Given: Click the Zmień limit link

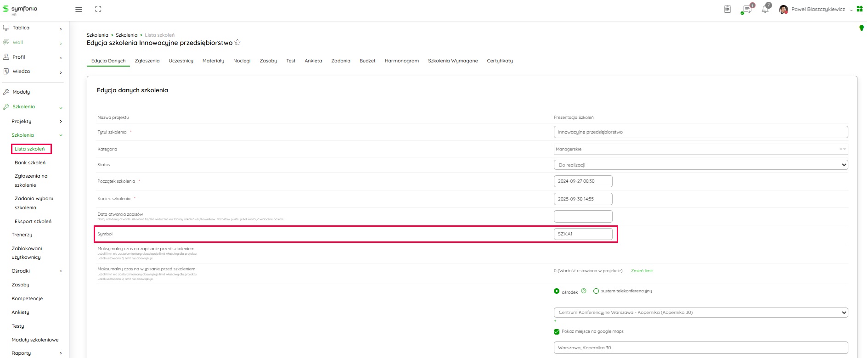Looking at the screenshot, I should [642, 271].
